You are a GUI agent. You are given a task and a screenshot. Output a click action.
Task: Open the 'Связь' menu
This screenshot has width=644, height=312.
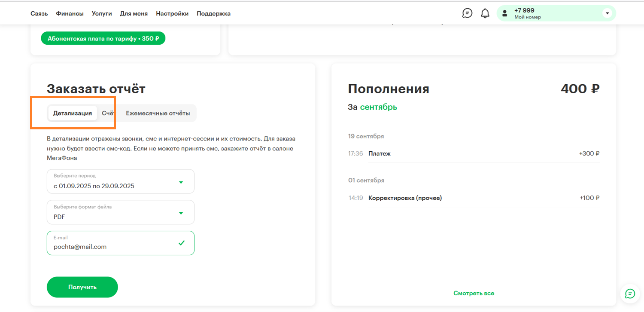(x=39, y=13)
